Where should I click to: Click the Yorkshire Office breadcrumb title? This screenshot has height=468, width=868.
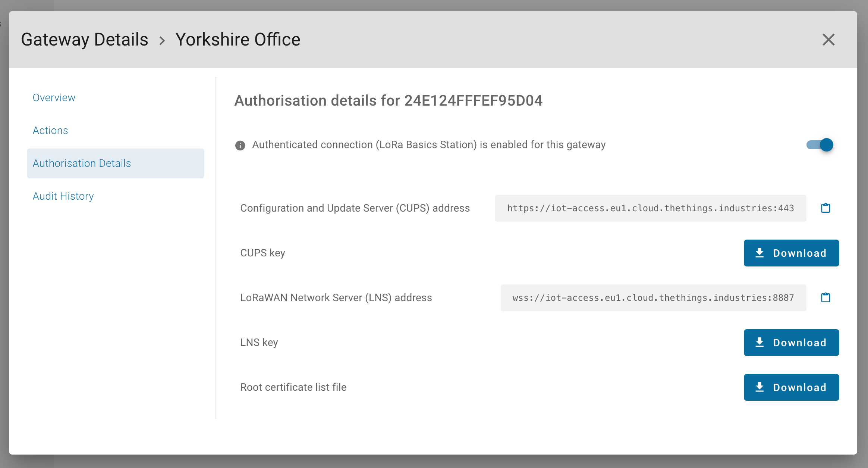[238, 40]
